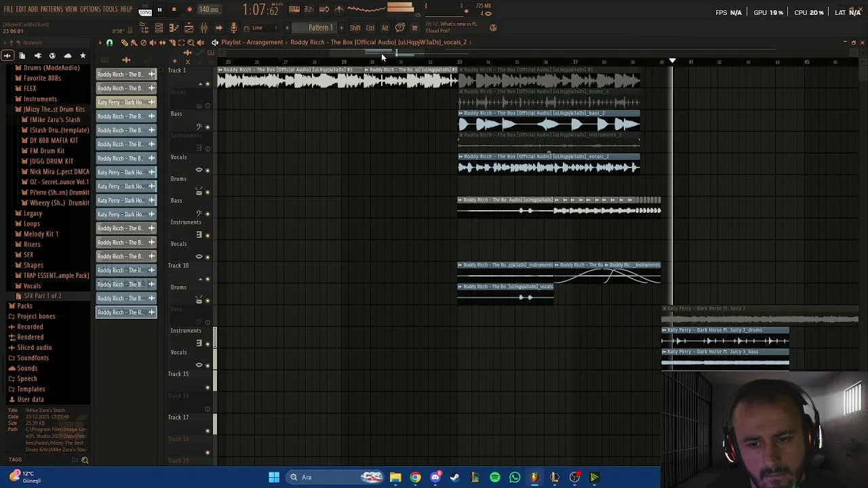Toggle mute LED on Track 17
The image size is (868, 488).
[x=208, y=431]
